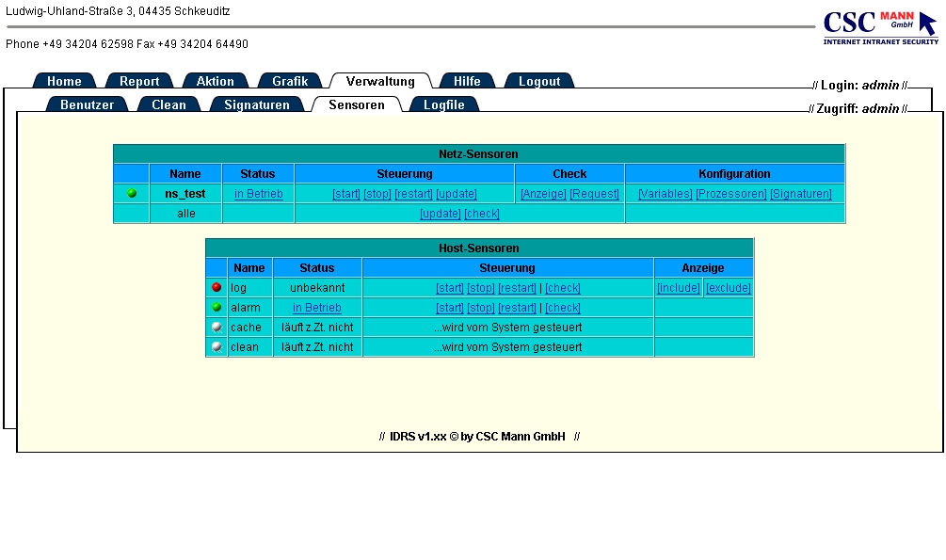Viewport: 946px width, 560px height.
Task: Select the Sensoren sub-tab
Action: pos(357,104)
